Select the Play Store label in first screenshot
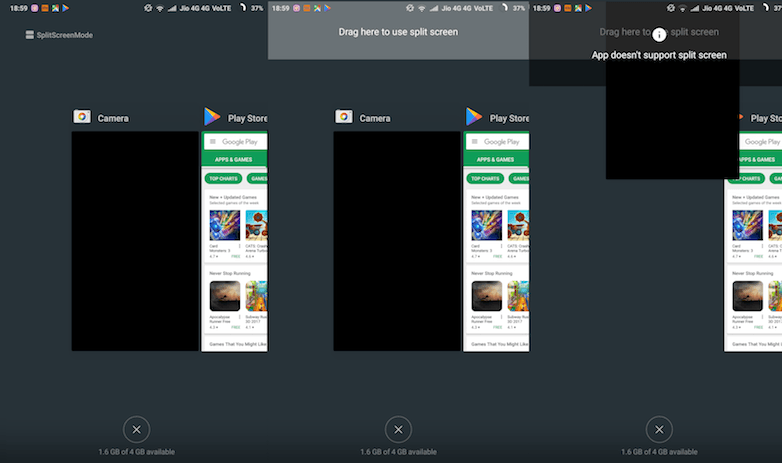Screen dimensions: 782x463 coord(247,118)
